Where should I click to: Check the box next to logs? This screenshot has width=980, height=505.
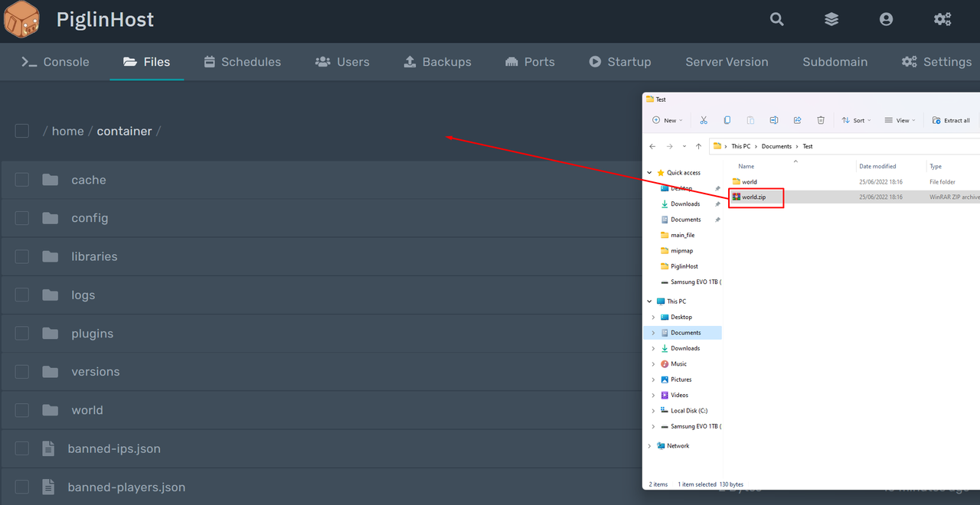22,295
